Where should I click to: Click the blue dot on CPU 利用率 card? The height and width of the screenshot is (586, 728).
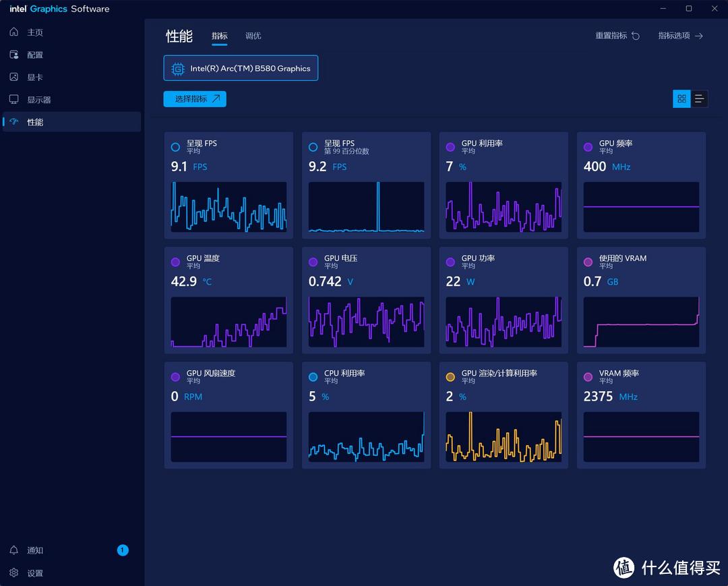(x=313, y=377)
